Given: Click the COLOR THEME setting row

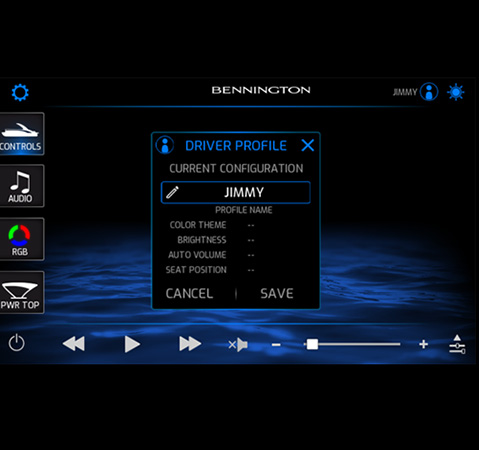Looking at the screenshot, I should [x=212, y=225].
